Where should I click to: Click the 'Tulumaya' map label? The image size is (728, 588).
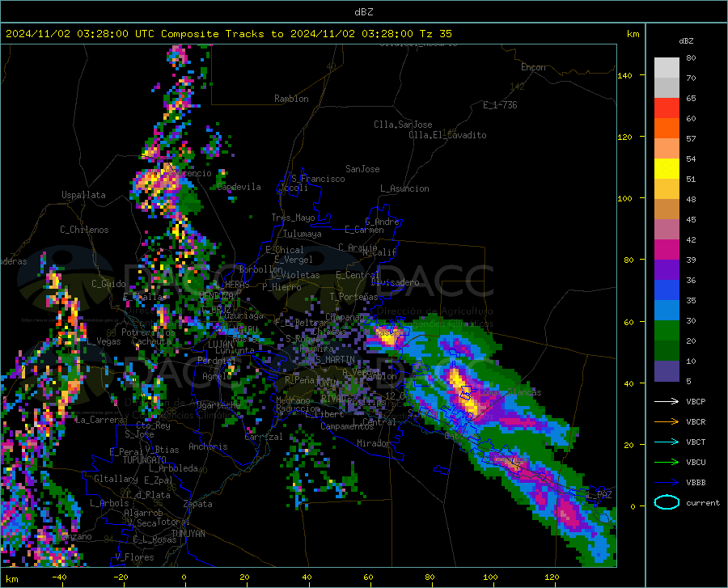click(x=303, y=234)
